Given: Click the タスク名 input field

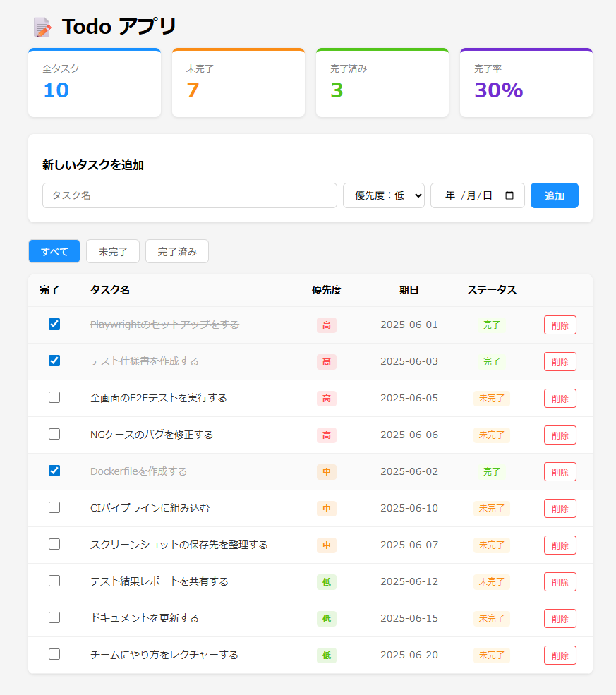Looking at the screenshot, I should click(x=189, y=195).
